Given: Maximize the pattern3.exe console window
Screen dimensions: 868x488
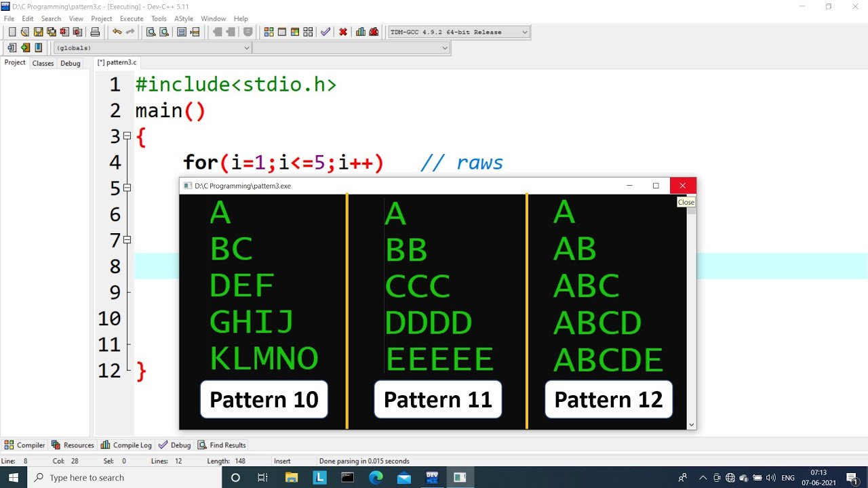Looking at the screenshot, I should click(656, 186).
